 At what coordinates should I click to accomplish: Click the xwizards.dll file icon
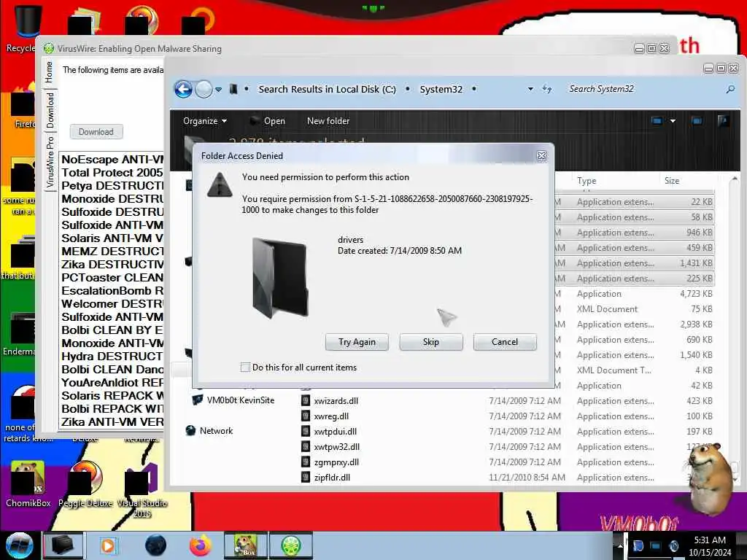pos(306,401)
